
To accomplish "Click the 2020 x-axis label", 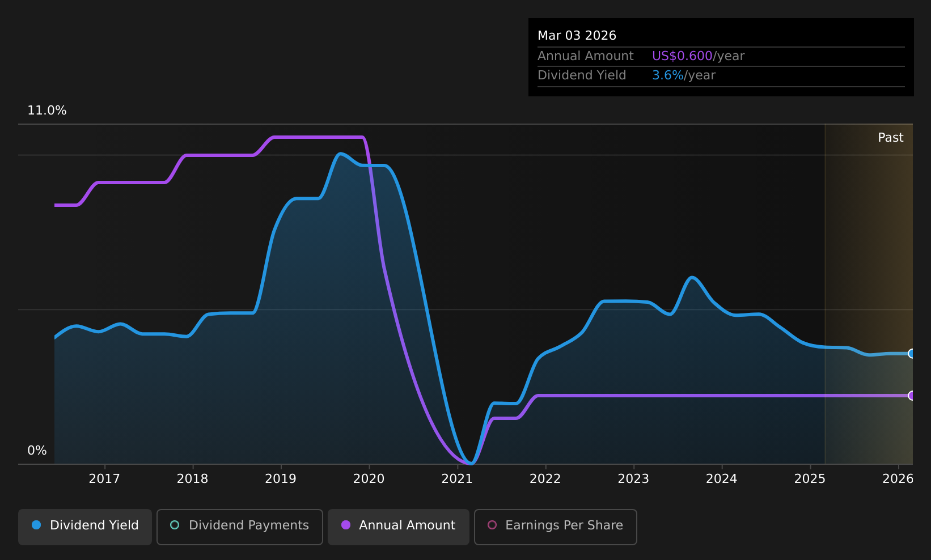I will pyautogui.click(x=369, y=479).
